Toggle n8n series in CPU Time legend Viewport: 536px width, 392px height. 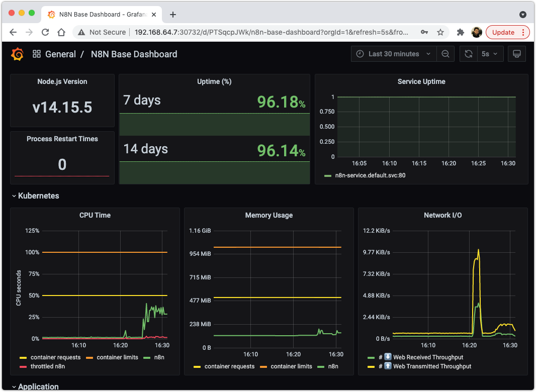(159, 357)
